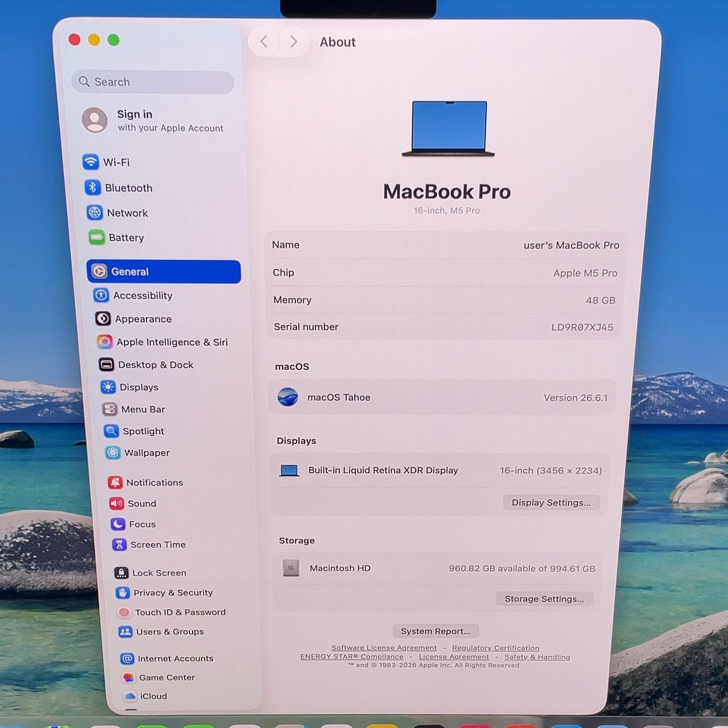Open the Wi-Fi settings icon

click(91, 162)
